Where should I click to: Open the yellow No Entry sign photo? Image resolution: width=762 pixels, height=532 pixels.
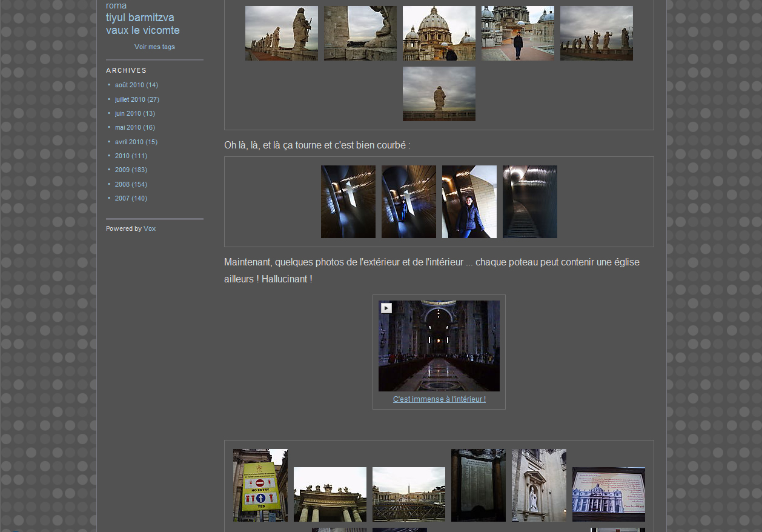260,485
